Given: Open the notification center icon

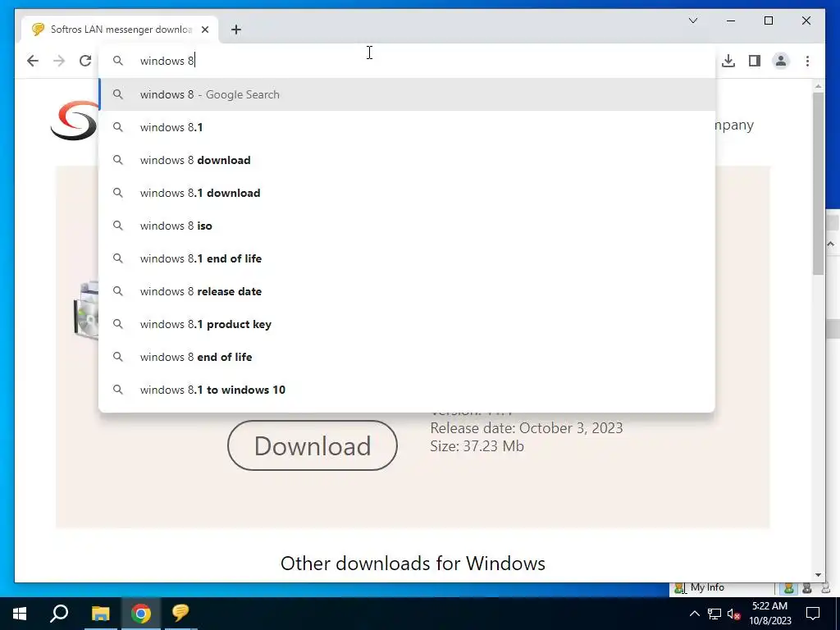Looking at the screenshot, I should pos(813,614).
